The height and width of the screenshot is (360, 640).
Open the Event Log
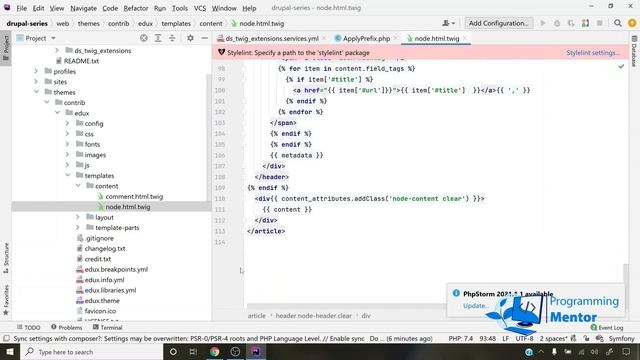(607, 327)
